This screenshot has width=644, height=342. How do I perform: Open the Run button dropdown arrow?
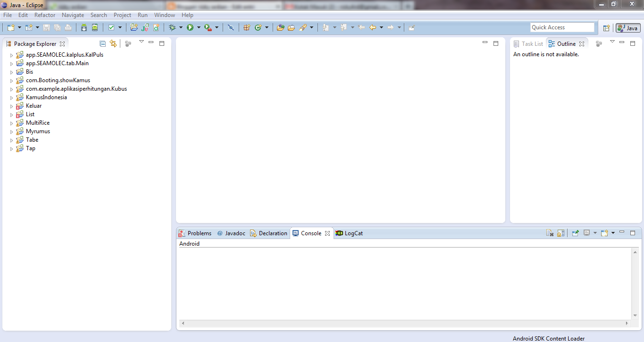pos(199,28)
